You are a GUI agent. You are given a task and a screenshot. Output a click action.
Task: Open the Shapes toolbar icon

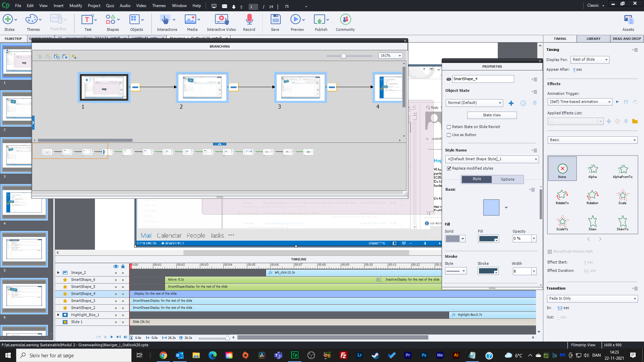coord(110,19)
